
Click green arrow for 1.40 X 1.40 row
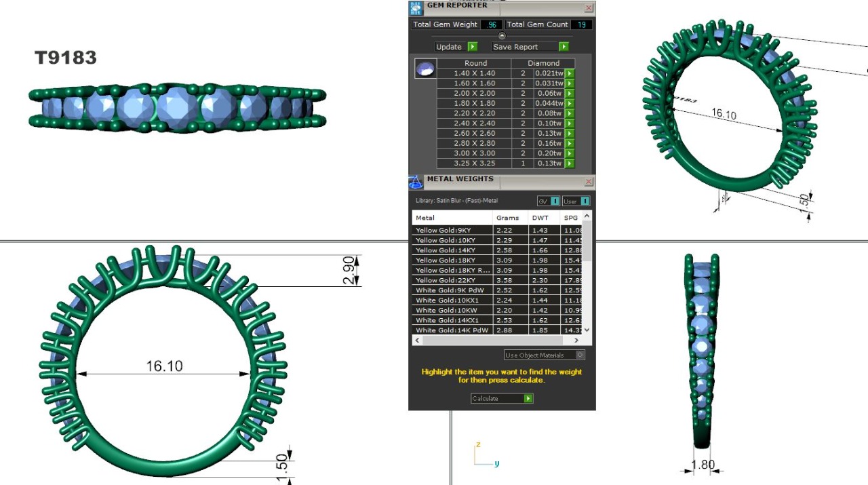[x=570, y=73]
